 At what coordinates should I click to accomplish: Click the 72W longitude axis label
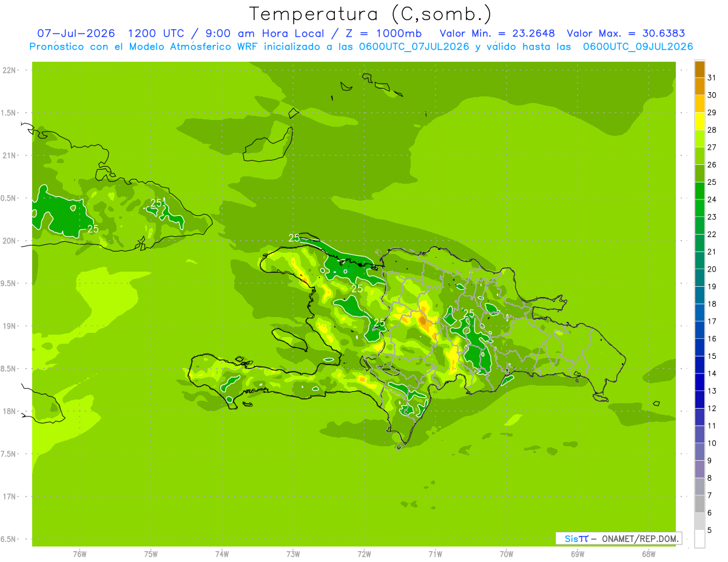click(364, 554)
